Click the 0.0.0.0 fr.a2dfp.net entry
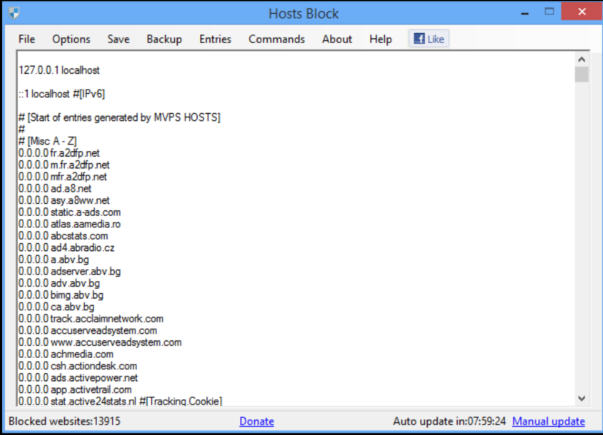 click(59, 153)
